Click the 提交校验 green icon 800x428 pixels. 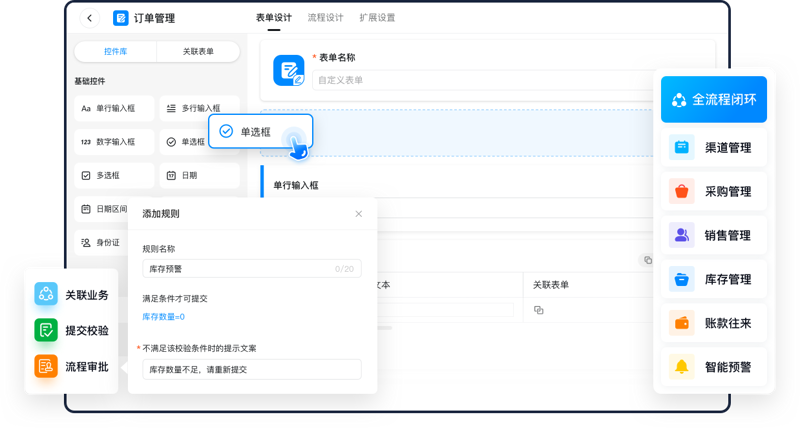point(46,330)
